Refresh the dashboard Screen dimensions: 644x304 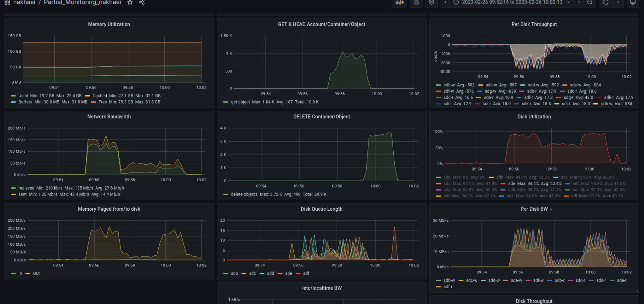(x=606, y=3)
